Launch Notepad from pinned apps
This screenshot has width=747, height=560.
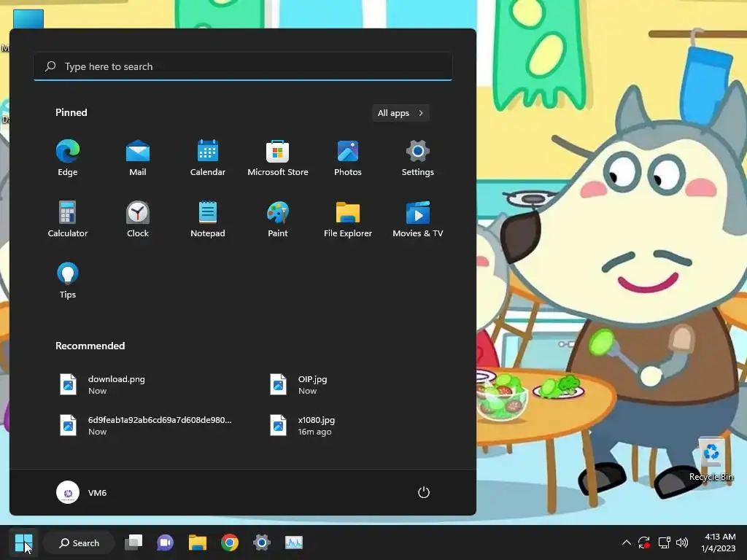[x=208, y=219]
